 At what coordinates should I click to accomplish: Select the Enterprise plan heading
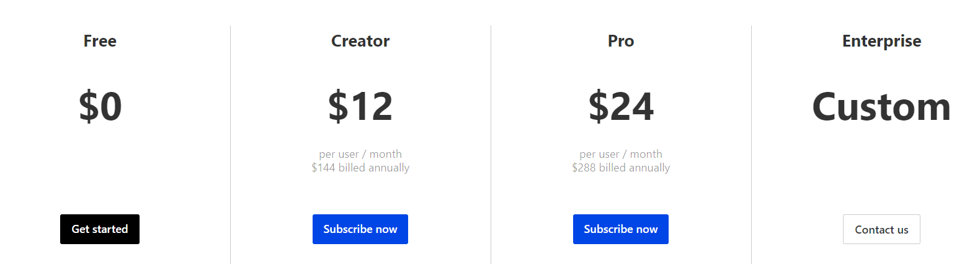tap(881, 41)
